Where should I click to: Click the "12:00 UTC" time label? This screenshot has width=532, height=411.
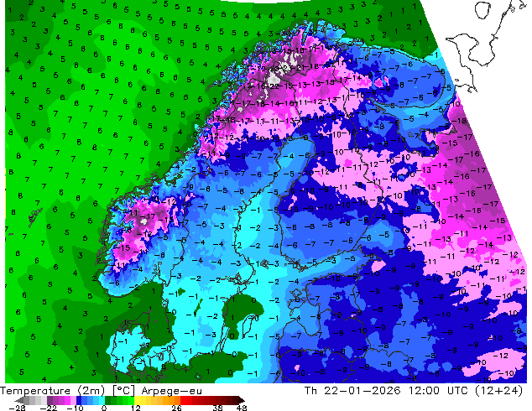(x=439, y=390)
